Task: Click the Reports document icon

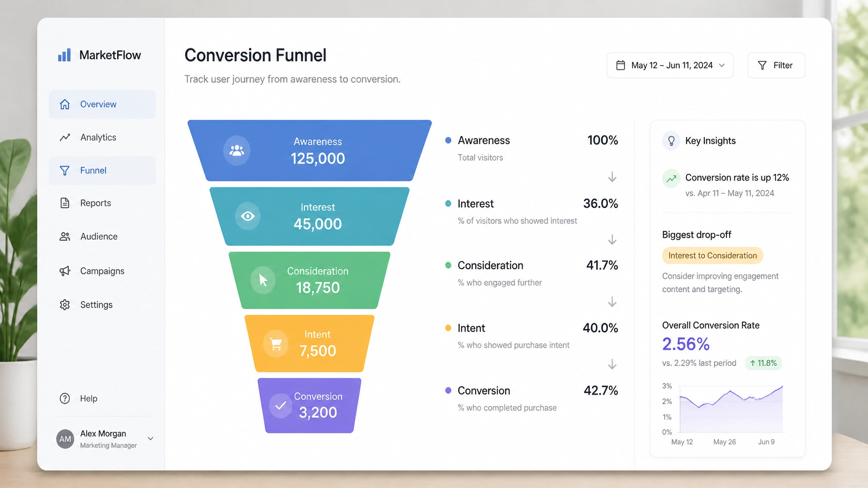Action: coord(65,203)
